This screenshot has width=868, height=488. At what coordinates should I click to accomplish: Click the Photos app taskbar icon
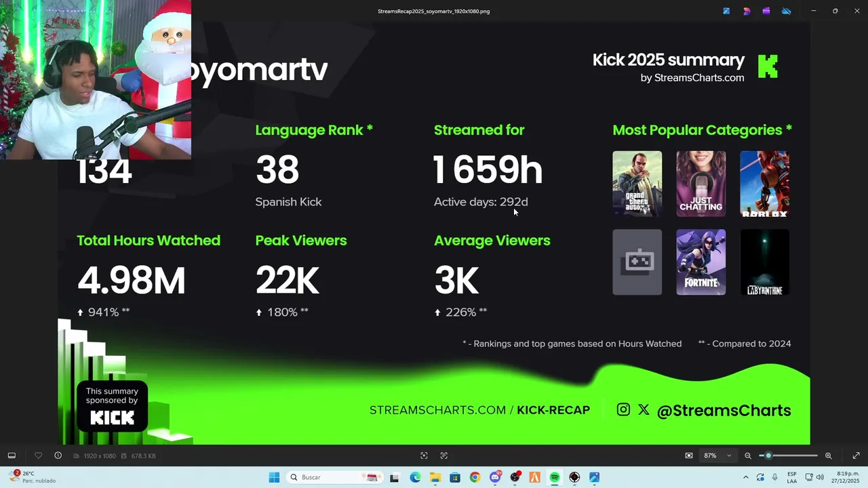pos(595,477)
